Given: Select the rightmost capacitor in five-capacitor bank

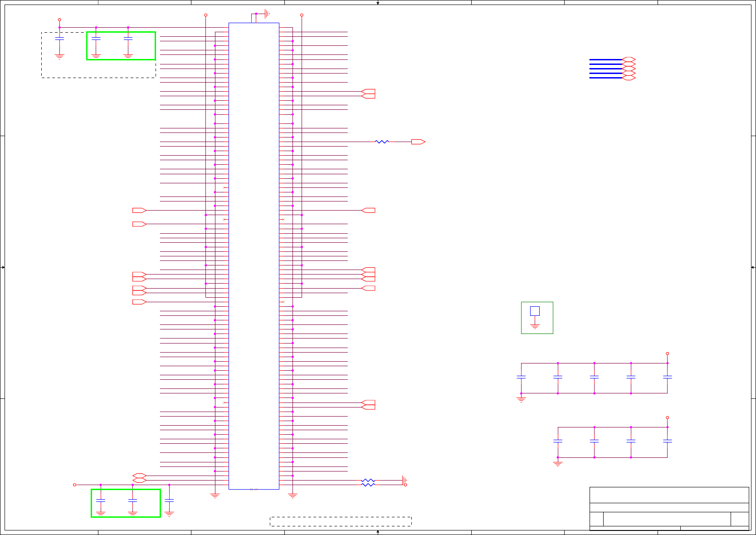Looking at the screenshot, I should pos(667,377).
